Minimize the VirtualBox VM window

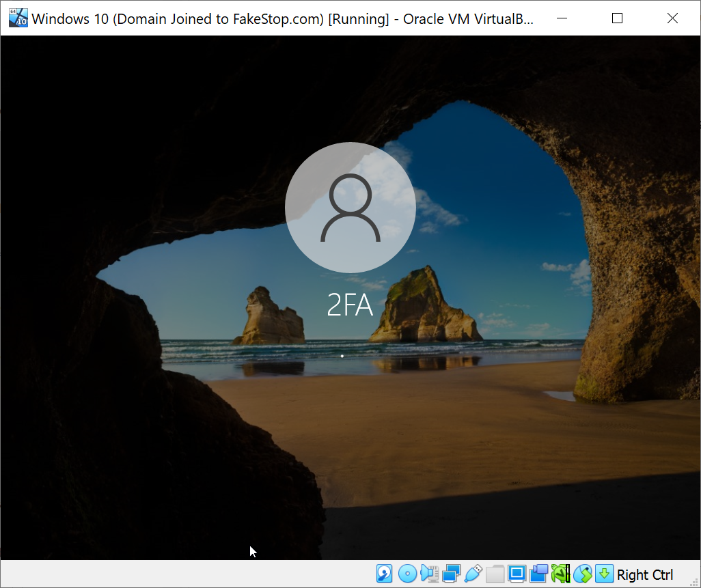click(562, 18)
